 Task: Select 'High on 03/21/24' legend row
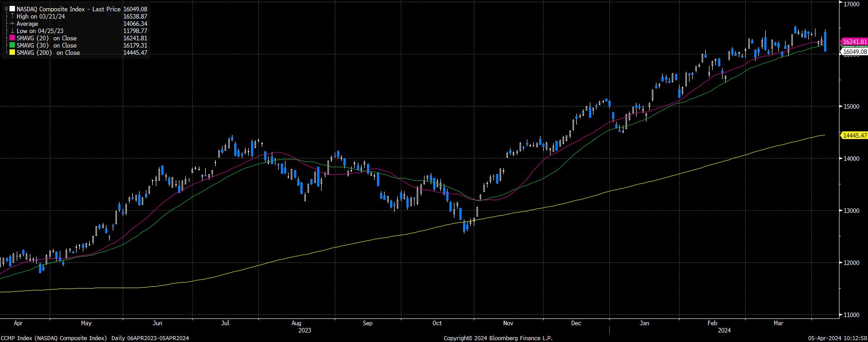(x=41, y=16)
